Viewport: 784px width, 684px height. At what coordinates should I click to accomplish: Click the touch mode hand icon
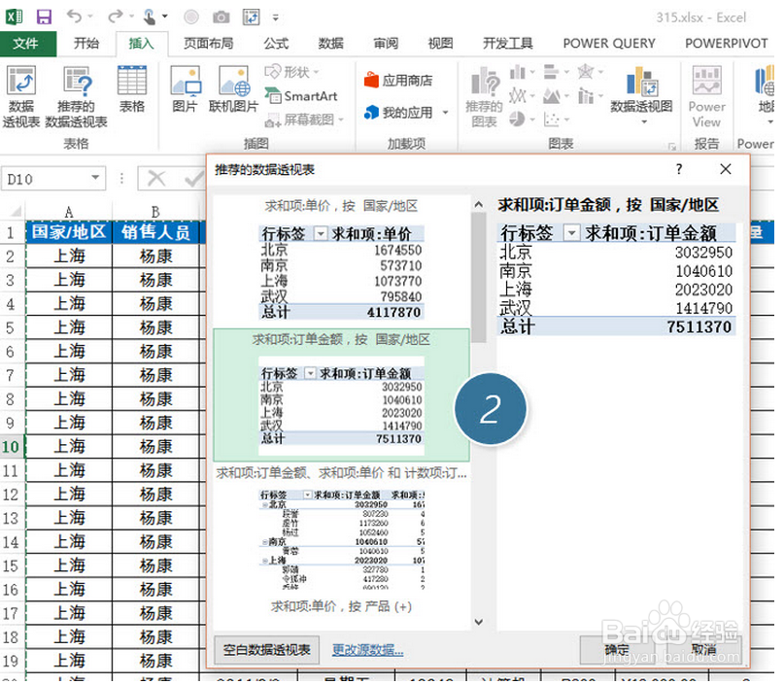click(150, 17)
